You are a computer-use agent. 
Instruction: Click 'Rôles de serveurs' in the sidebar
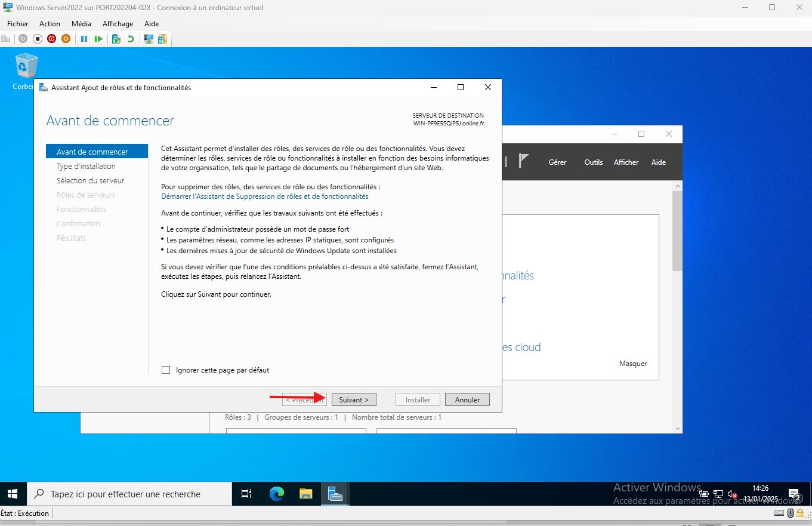86,195
